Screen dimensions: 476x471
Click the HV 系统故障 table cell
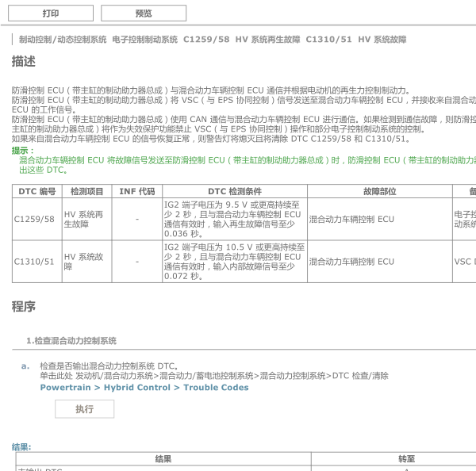pos(86,262)
